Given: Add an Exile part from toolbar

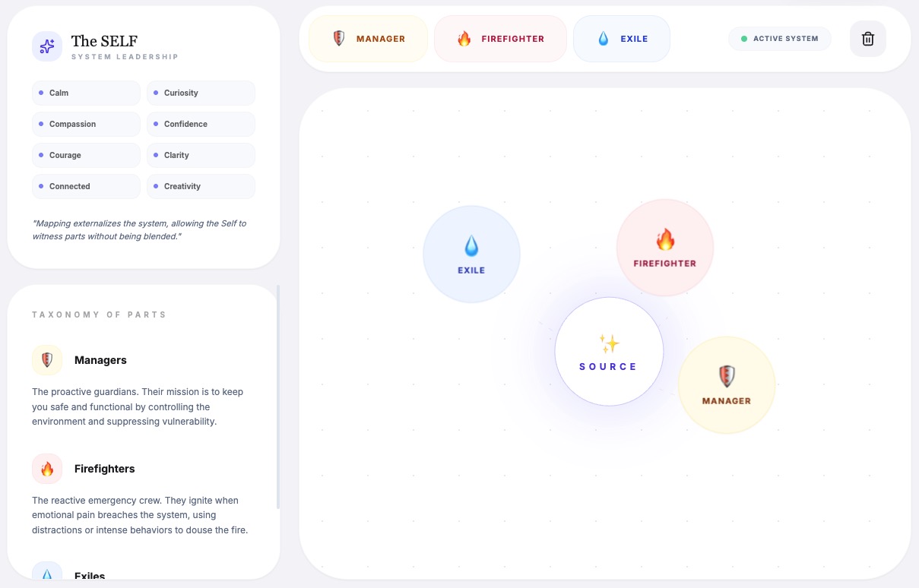Looking at the screenshot, I should tap(622, 39).
